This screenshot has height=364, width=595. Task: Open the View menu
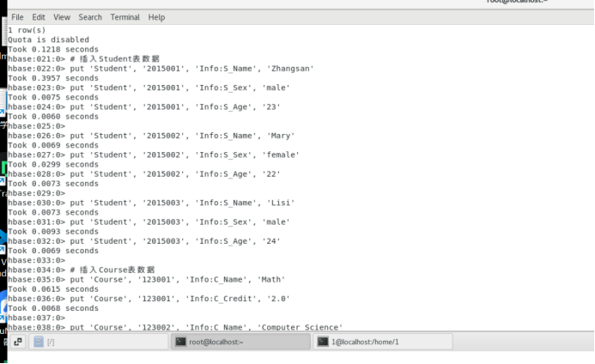pos(62,17)
